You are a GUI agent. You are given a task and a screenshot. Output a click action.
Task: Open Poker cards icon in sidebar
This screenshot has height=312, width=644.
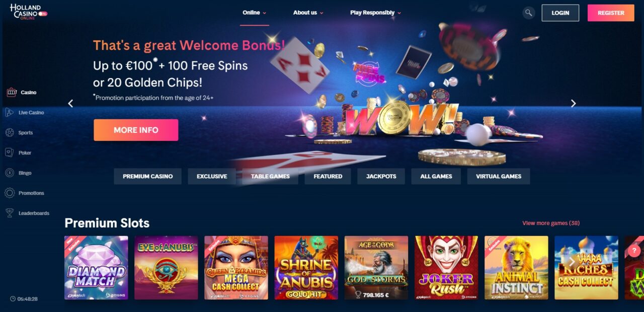pos(9,152)
